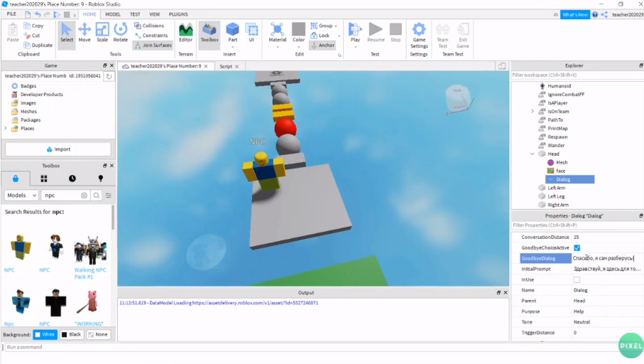Switch to the TEST ribbon tab
The width and height of the screenshot is (644, 364).
coord(135,14)
